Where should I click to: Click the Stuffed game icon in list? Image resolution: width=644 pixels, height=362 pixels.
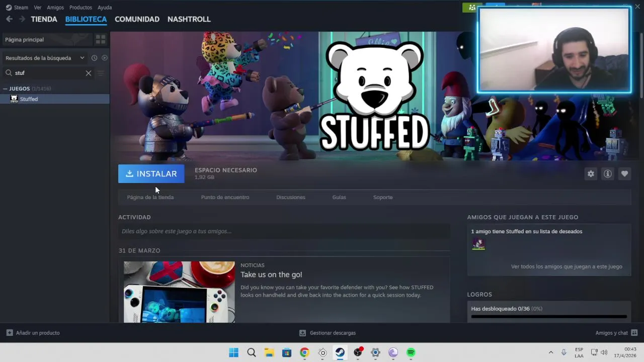coord(14,99)
